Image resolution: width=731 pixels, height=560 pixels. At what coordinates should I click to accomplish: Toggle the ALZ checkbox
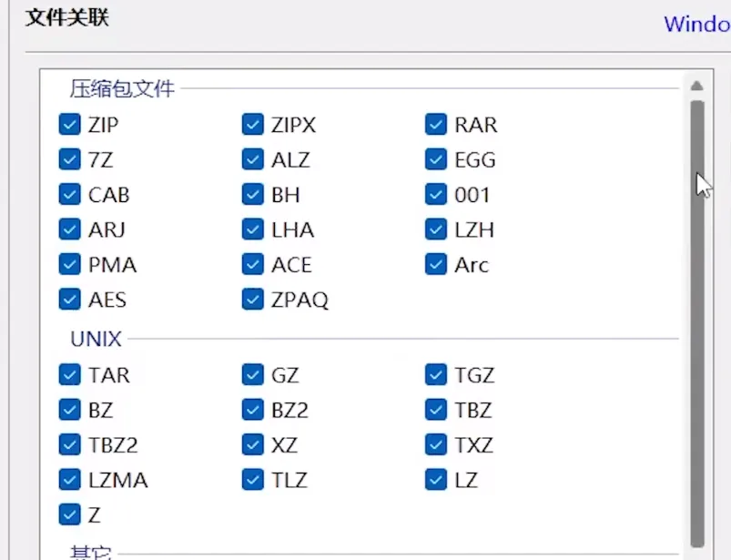(252, 160)
